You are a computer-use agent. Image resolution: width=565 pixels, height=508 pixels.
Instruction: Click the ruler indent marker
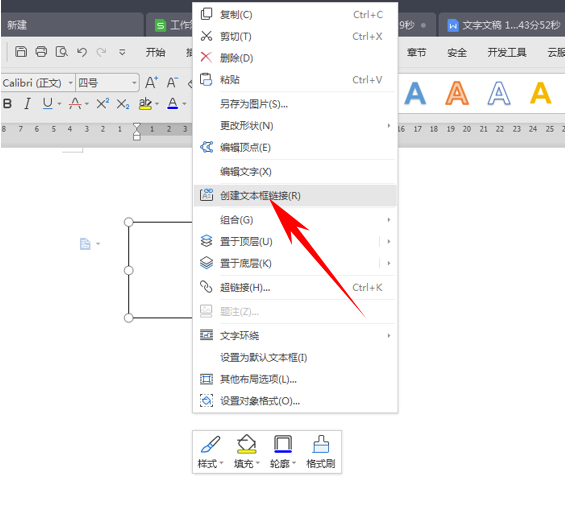tap(137, 132)
